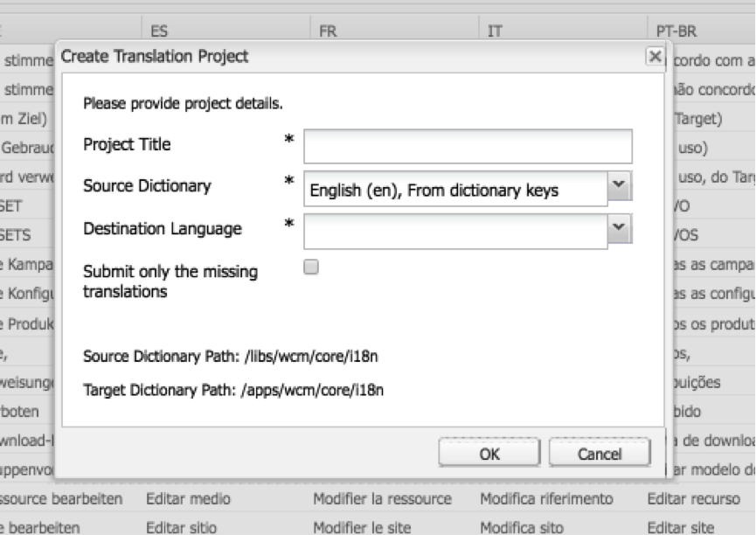Click the 'Editar recurso' cell
Viewport: 756px width, 535px height.
693,498
